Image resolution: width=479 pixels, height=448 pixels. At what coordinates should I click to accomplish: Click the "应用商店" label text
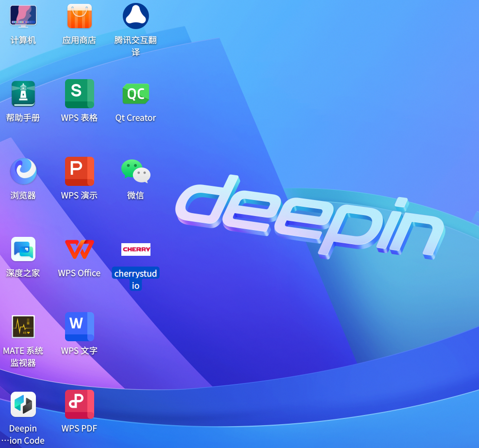coord(80,40)
